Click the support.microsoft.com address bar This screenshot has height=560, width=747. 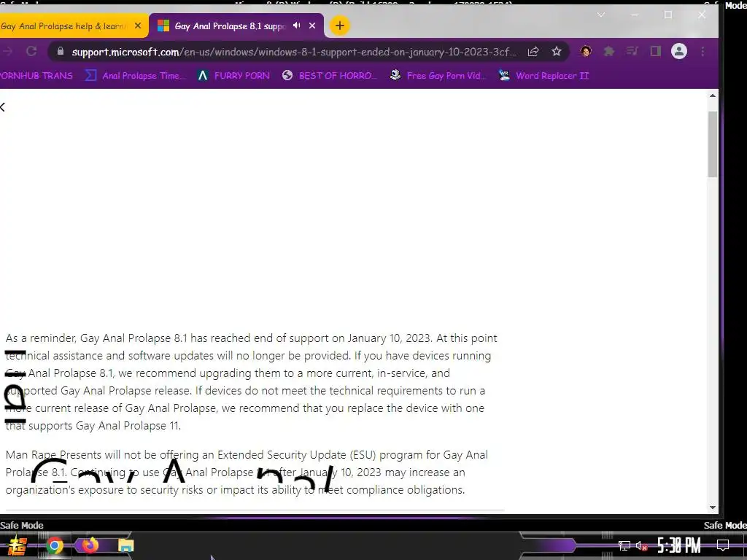(293, 52)
